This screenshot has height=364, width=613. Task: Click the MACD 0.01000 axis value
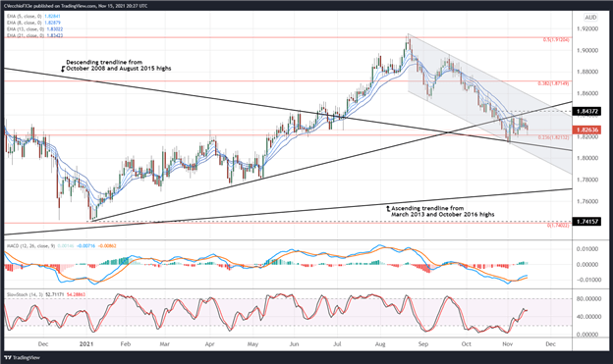586,249
